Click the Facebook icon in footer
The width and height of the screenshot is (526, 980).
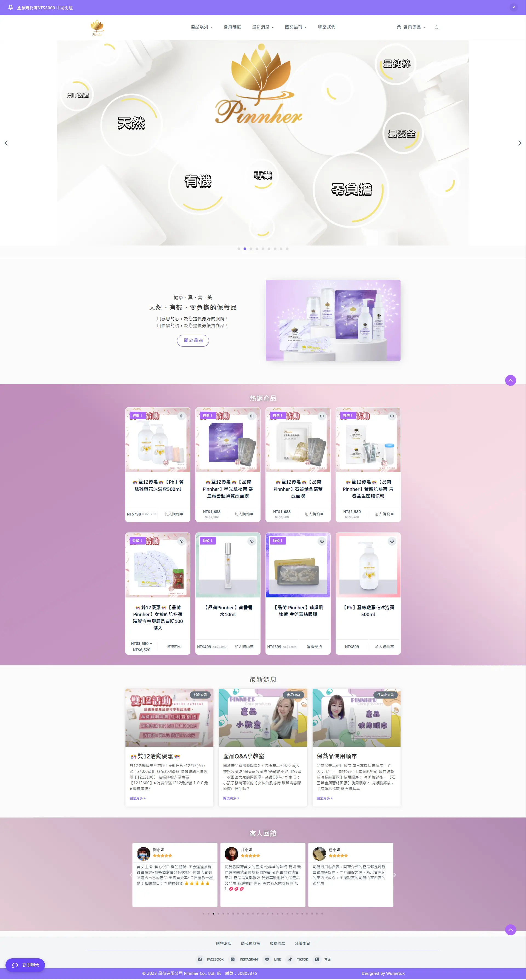[200, 959]
